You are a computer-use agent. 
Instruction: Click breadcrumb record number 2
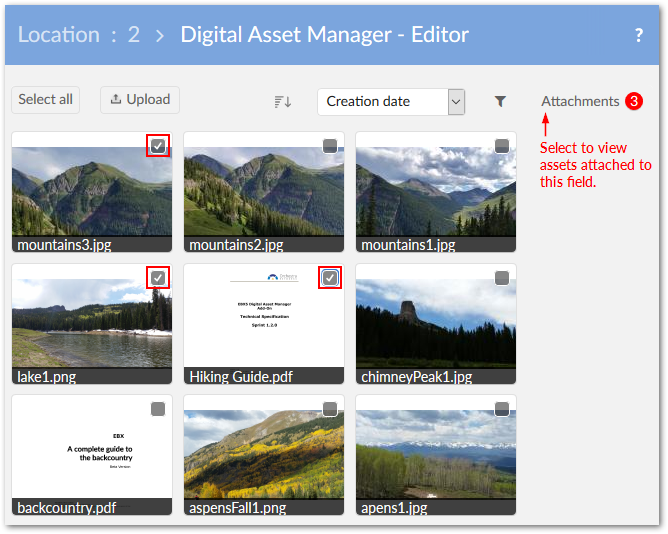pos(134,35)
